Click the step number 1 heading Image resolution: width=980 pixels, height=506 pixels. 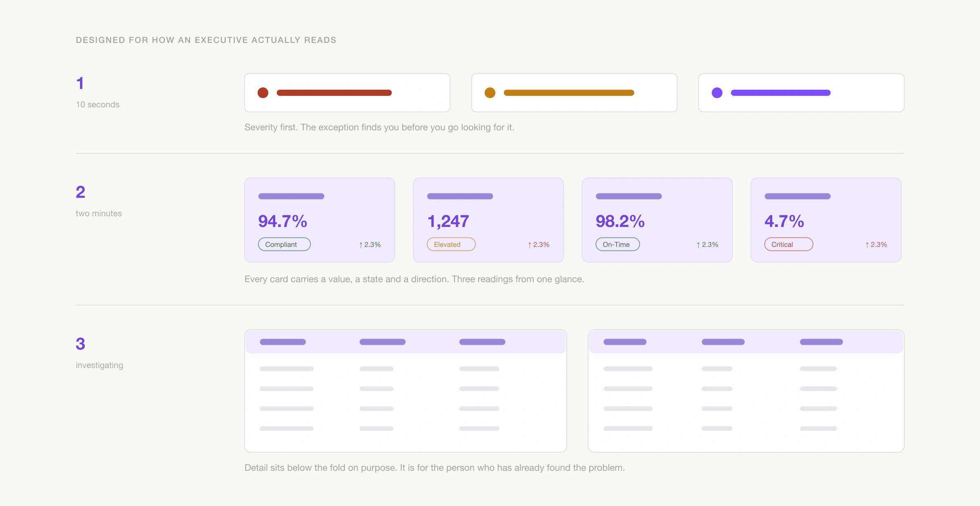[x=80, y=83]
